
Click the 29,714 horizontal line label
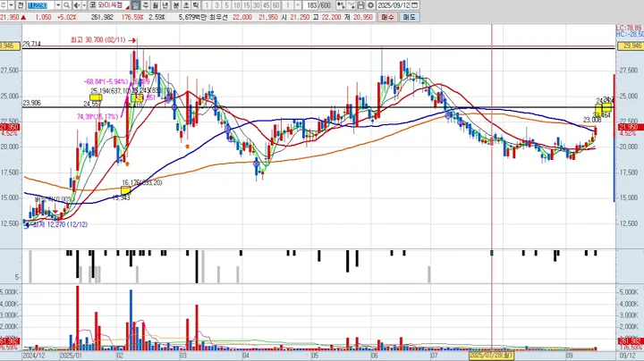click(x=31, y=44)
